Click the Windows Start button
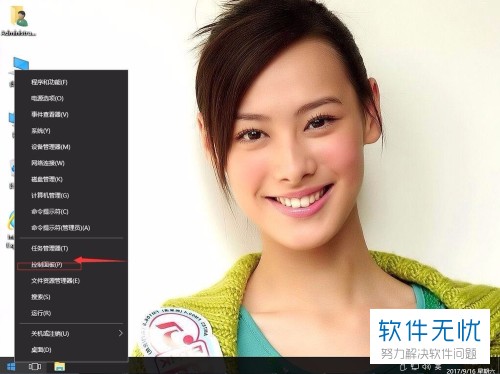Screen dimensions: 500x374 [x=11, y=367]
